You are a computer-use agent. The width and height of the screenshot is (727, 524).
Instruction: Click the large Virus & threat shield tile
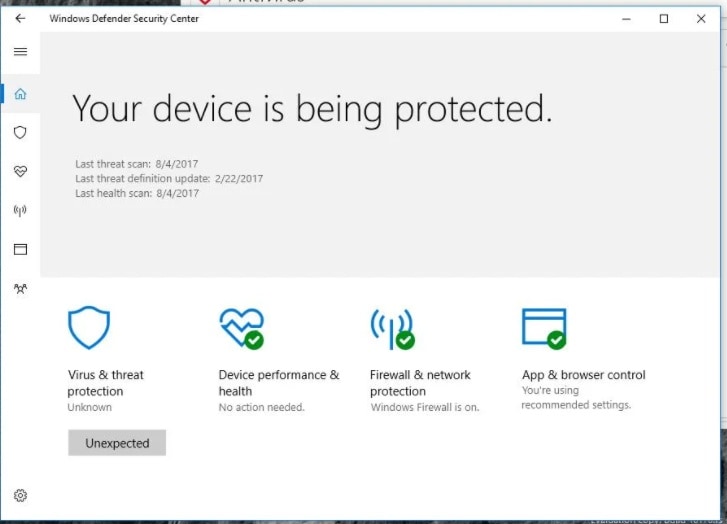[89, 327]
